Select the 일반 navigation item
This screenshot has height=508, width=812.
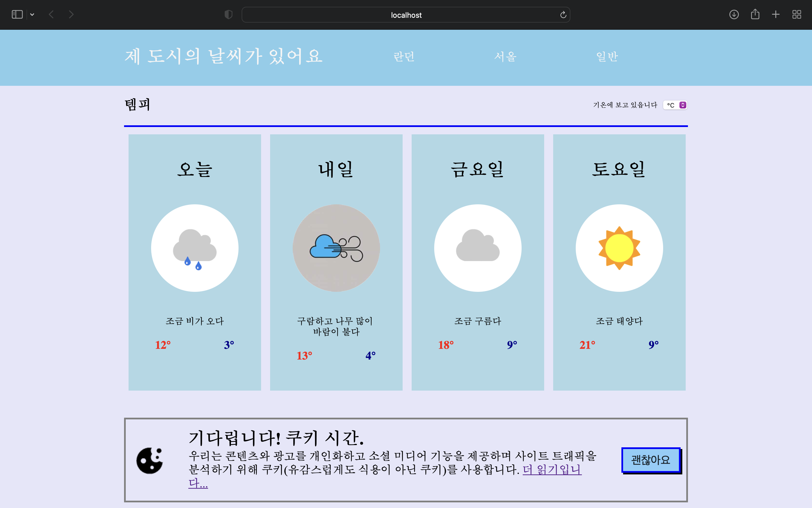[x=607, y=56]
